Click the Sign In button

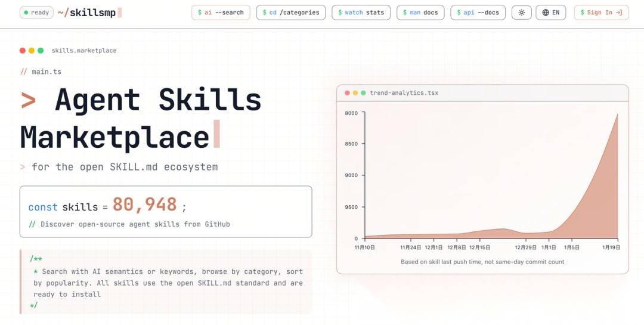(x=601, y=13)
